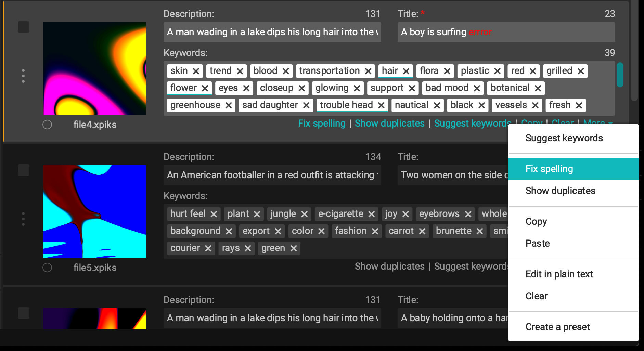Remove the "skin" keyword with its X icon
644x351 pixels.
pos(196,71)
